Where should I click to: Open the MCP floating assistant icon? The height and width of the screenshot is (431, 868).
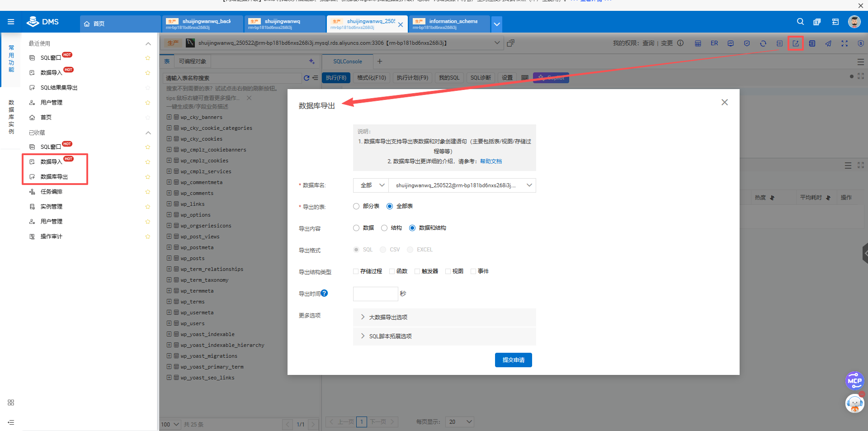tap(854, 380)
